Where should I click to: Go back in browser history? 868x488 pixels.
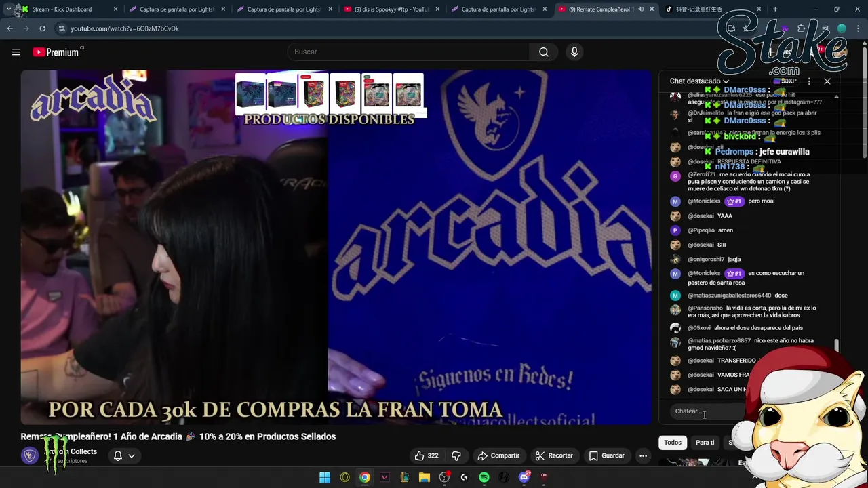coord(10,28)
